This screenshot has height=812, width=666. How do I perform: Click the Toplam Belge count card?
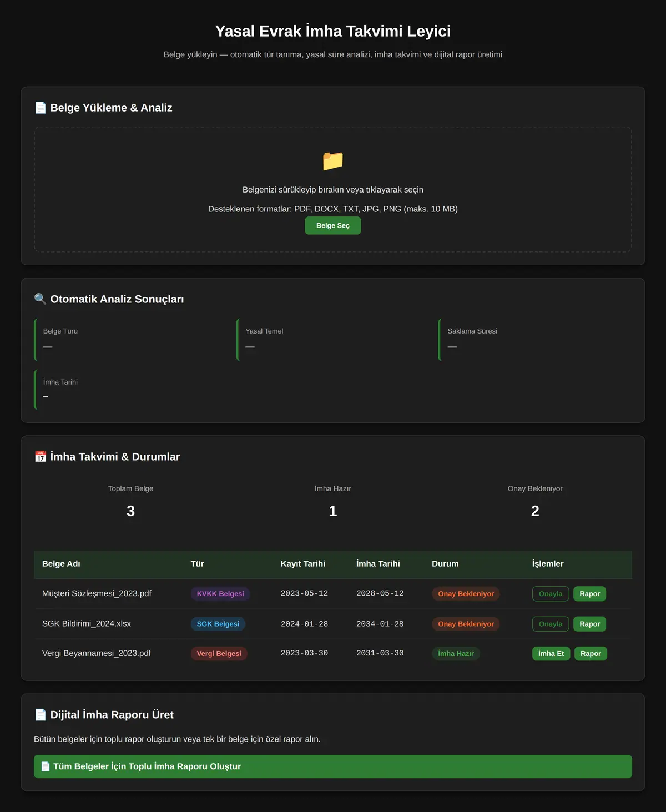pos(131,503)
